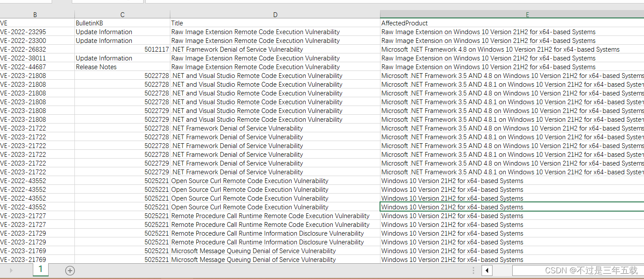Select Update Information in the VE-2022-23300 row

123,41
